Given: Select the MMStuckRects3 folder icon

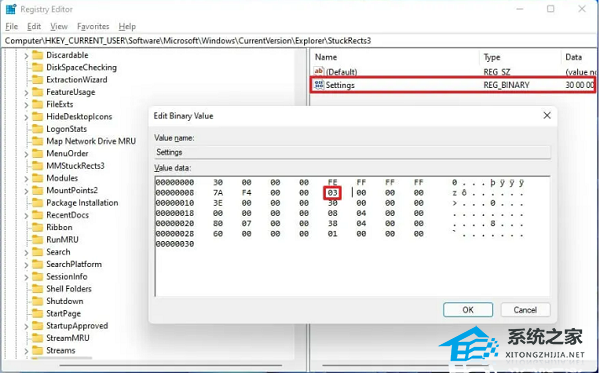Looking at the screenshot, I should (38, 166).
